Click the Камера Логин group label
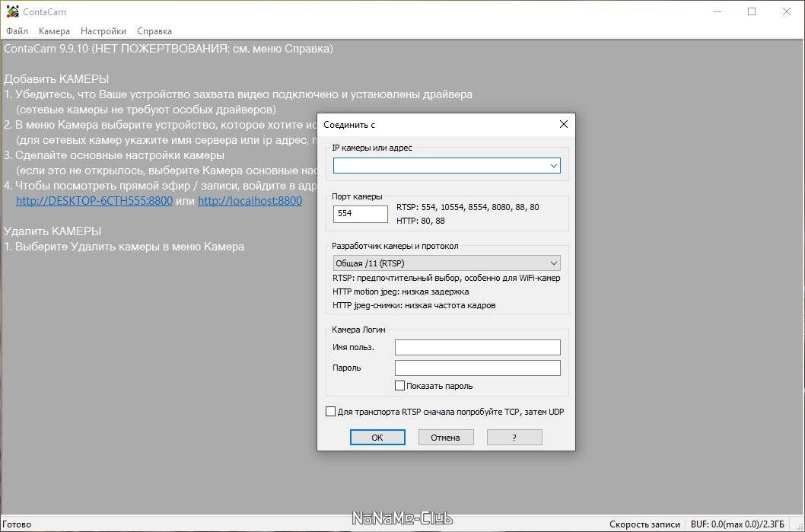This screenshot has width=805, height=532. 358,330
